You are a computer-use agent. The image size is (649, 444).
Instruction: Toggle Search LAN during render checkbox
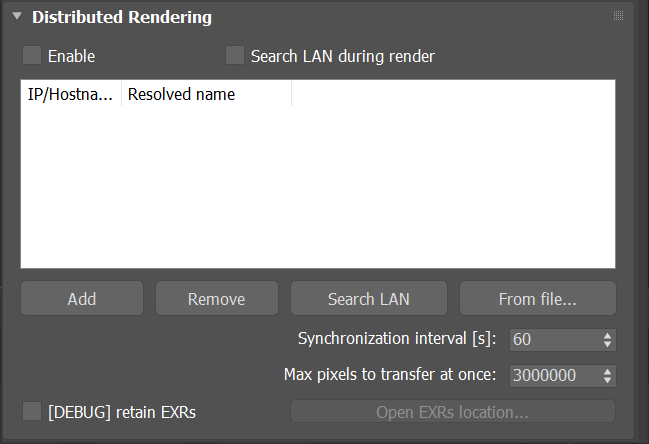pyautogui.click(x=235, y=55)
